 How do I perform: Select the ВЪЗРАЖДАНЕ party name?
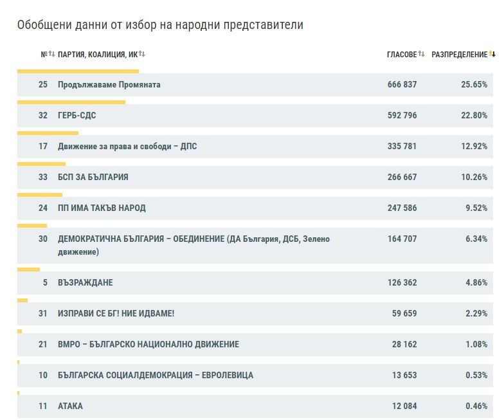coord(85,283)
